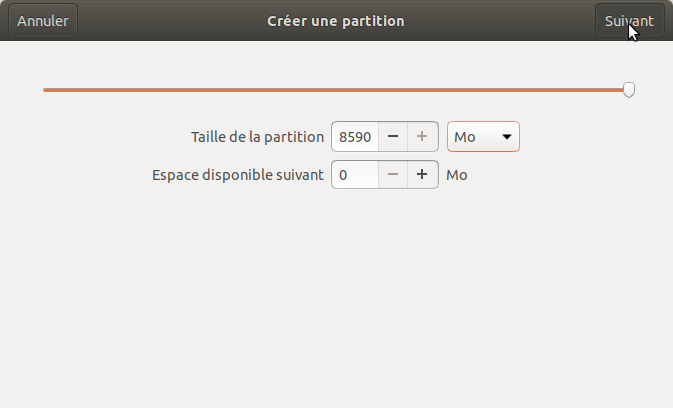Click the left end of the size slider
Screen dimensions: 673x408
(x=46, y=90)
